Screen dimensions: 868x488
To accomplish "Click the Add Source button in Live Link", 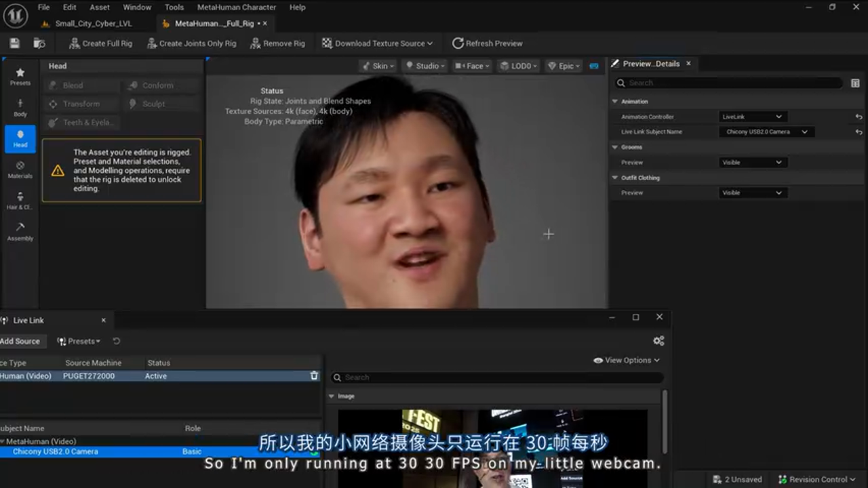I will tap(19, 341).
